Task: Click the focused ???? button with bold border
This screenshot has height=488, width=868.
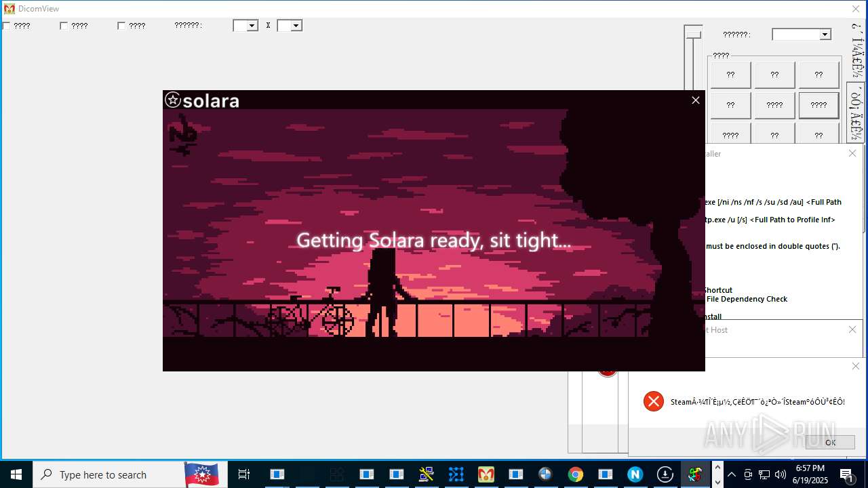Action: click(818, 105)
